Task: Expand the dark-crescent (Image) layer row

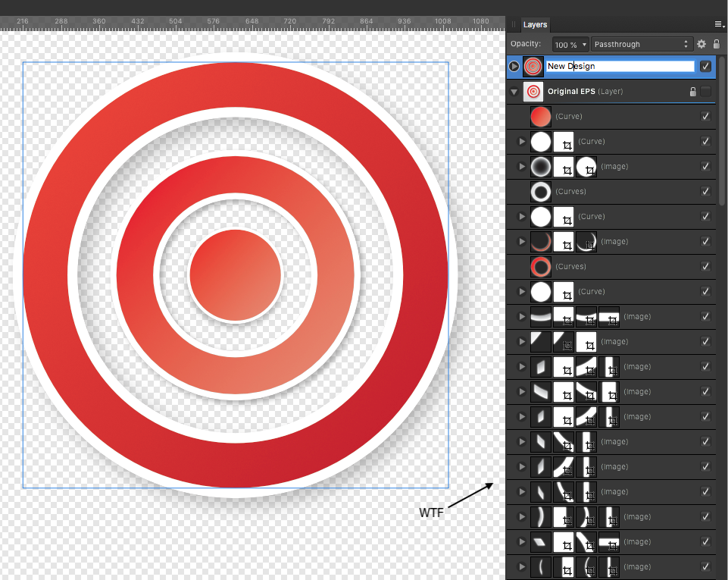Action: click(522, 242)
